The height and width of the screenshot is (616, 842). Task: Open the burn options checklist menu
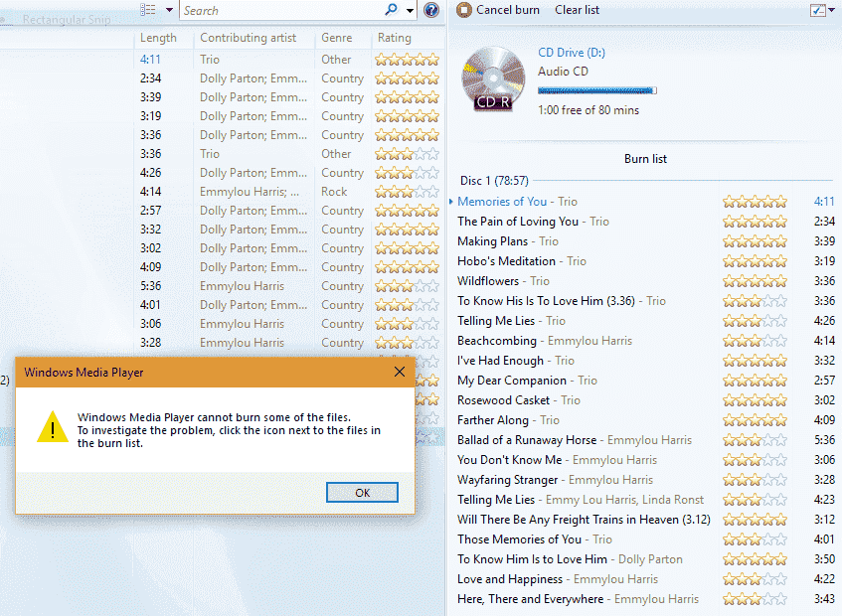822,10
